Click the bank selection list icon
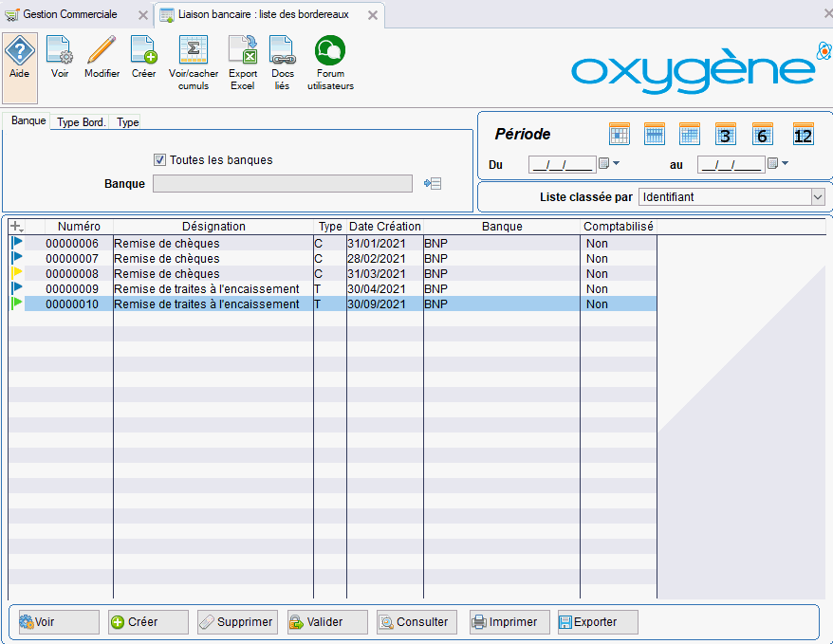Viewport: 833px width, 644px height. click(433, 184)
